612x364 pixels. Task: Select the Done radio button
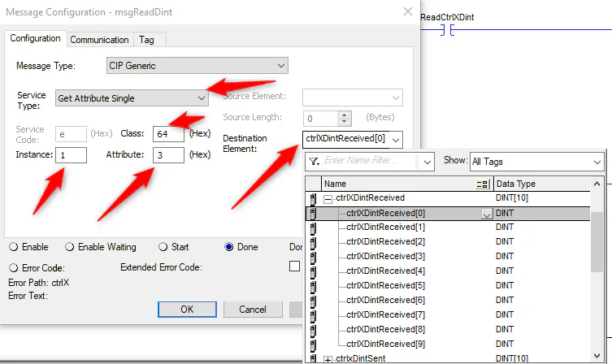click(229, 247)
